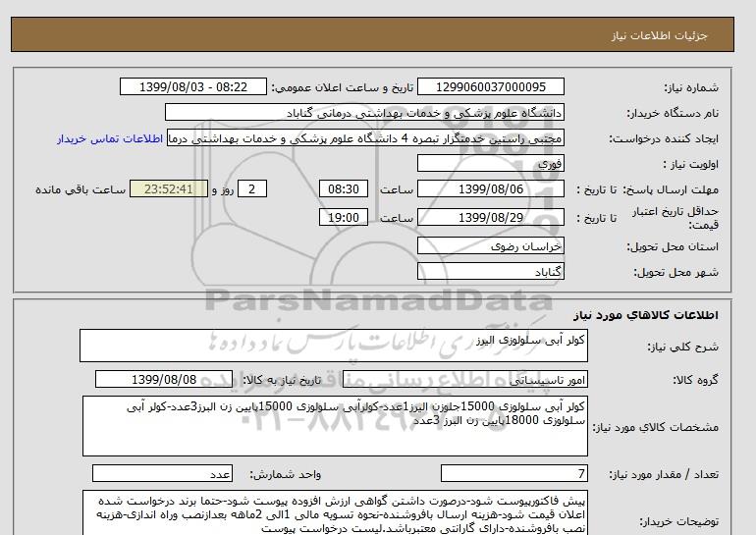
Task: Click the label واحد شمارش
Action: coord(285,475)
